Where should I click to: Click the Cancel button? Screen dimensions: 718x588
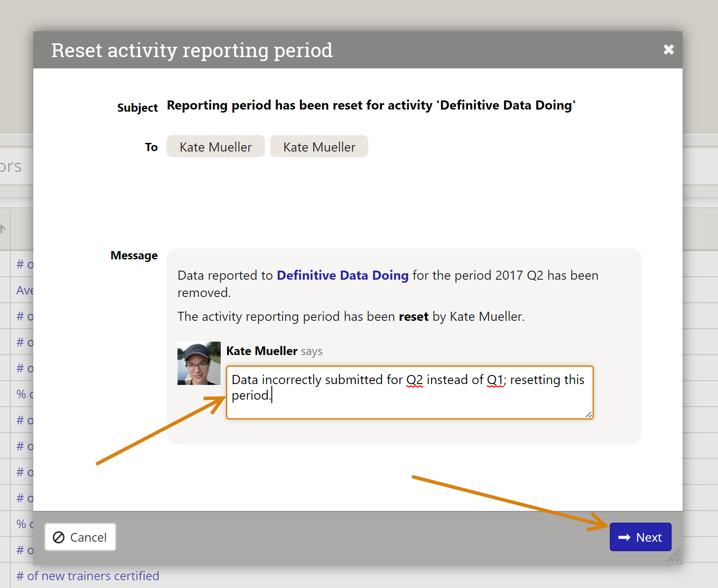coord(80,537)
